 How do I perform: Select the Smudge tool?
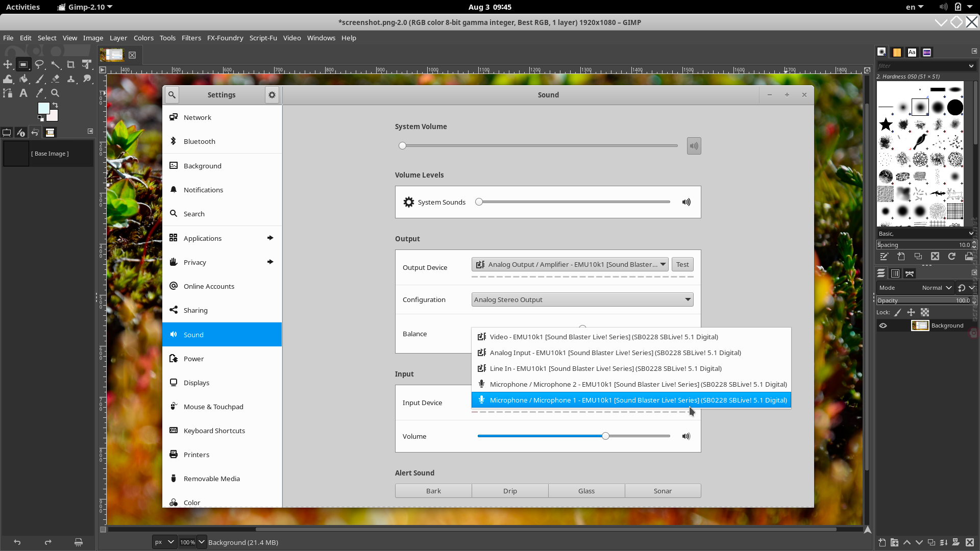coord(87,79)
